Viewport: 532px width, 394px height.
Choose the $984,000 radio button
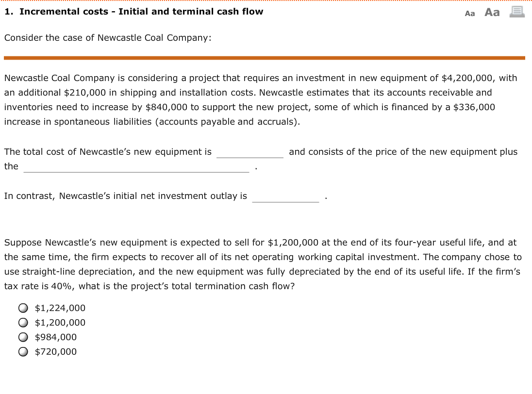pos(22,337)
